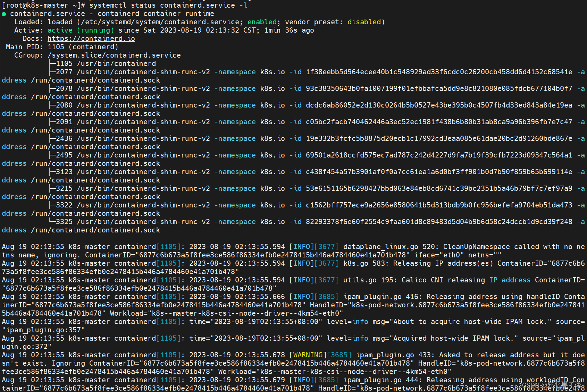Click the green service status dot
587x392 pixels.
(4, 14)
